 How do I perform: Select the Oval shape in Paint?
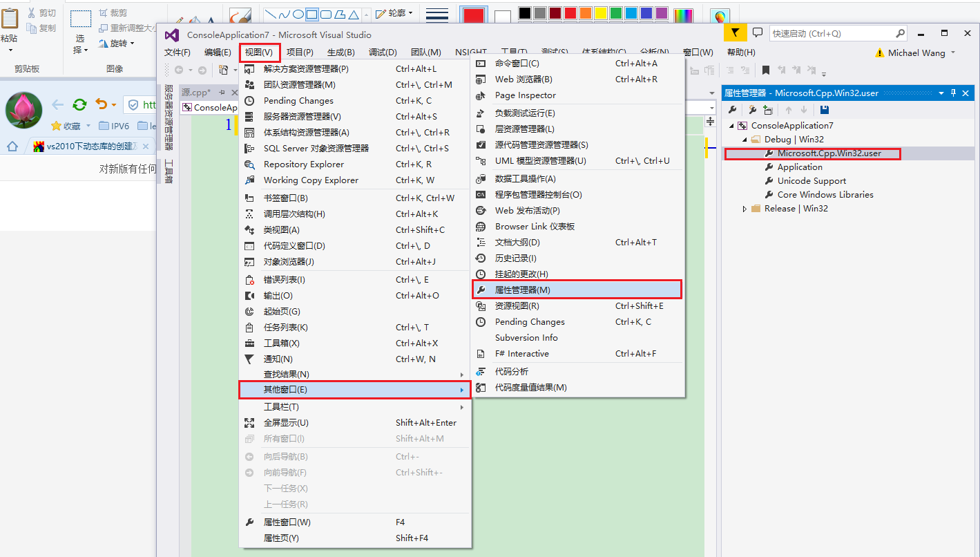(x=298, y=14)
